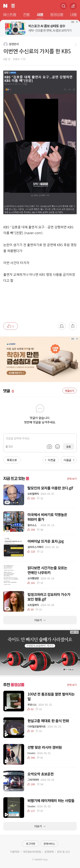The width and height of the screenshot is (80, 868).
Task: Go to the next post 다음글
Action: click(x=69, y=460)
